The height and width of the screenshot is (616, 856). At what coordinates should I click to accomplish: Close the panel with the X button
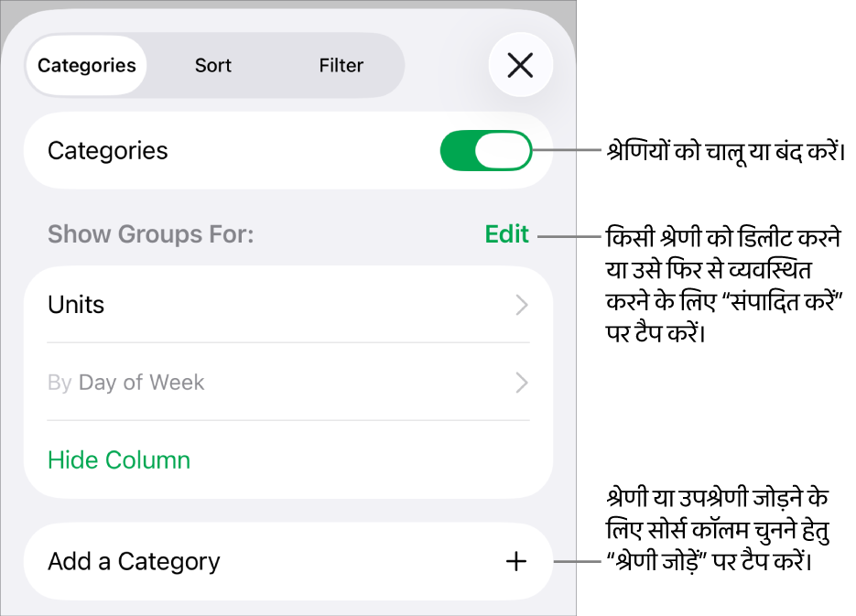(x=520, y=65)
